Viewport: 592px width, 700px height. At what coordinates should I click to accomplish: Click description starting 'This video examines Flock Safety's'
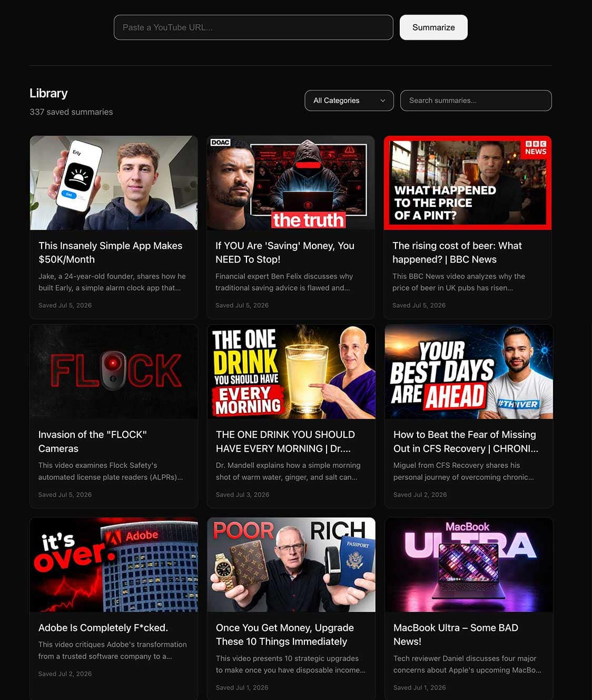111,471
